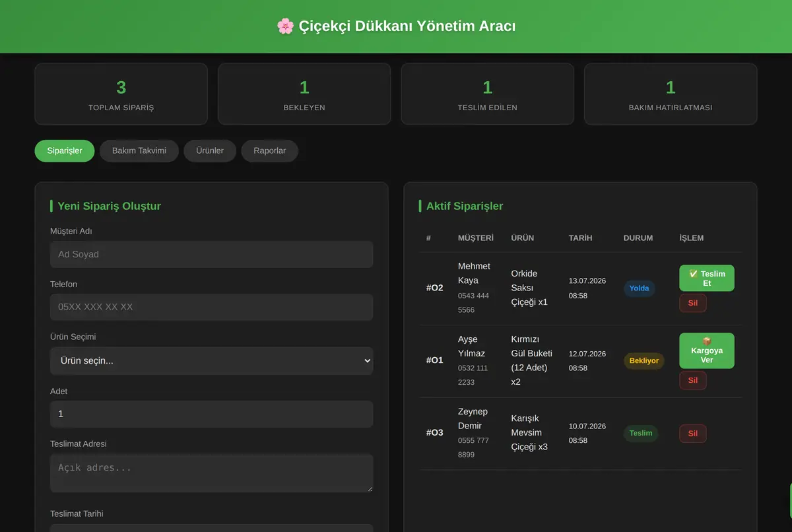Click the Teslim status badge on #O3
The width and height of the screenshot is (792, 532).
[641, 433]
